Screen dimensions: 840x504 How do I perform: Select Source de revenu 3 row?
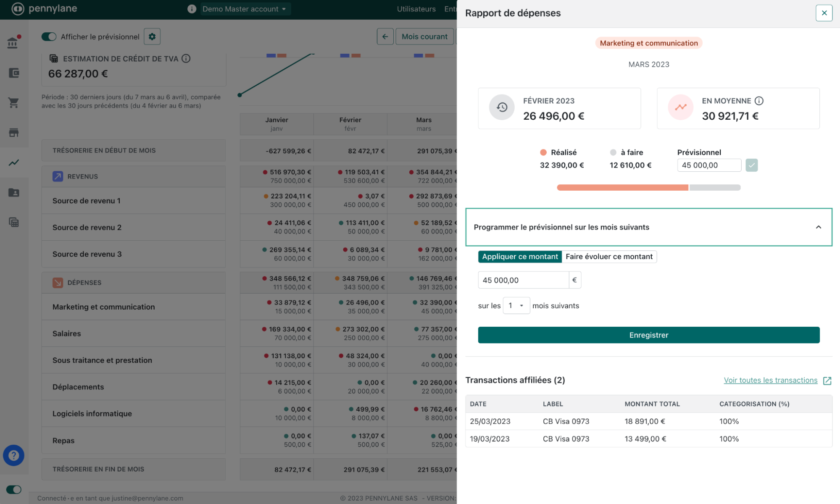click(133, 254)
